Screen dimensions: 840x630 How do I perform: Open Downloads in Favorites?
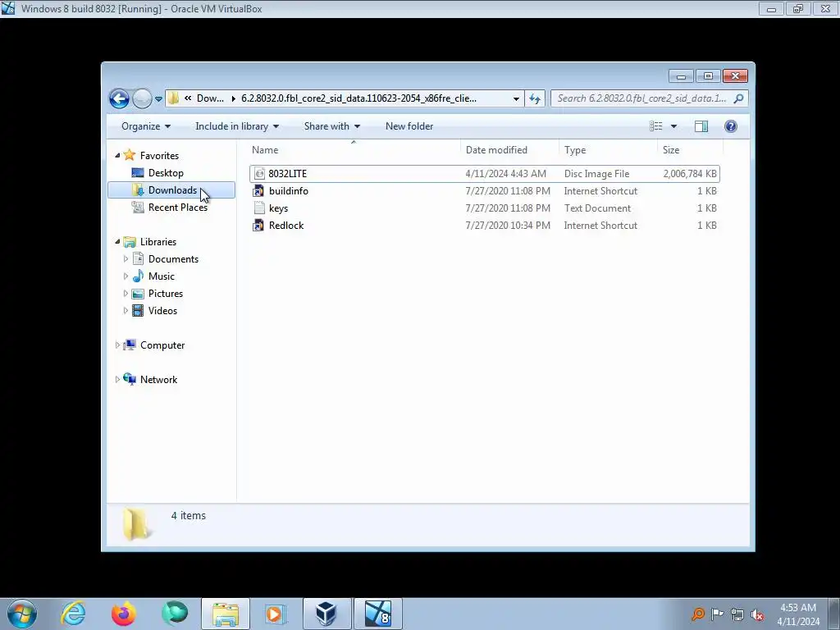click(x=171, y=190)
